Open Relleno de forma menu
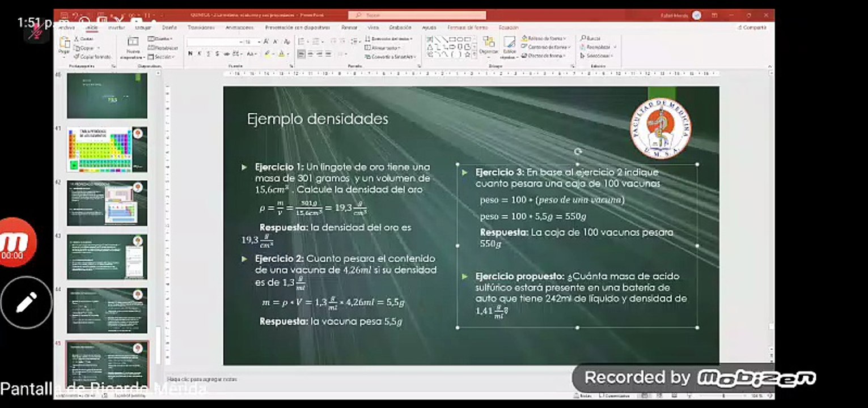Viewport: 868px width, 408px height. tap(545, 39)
